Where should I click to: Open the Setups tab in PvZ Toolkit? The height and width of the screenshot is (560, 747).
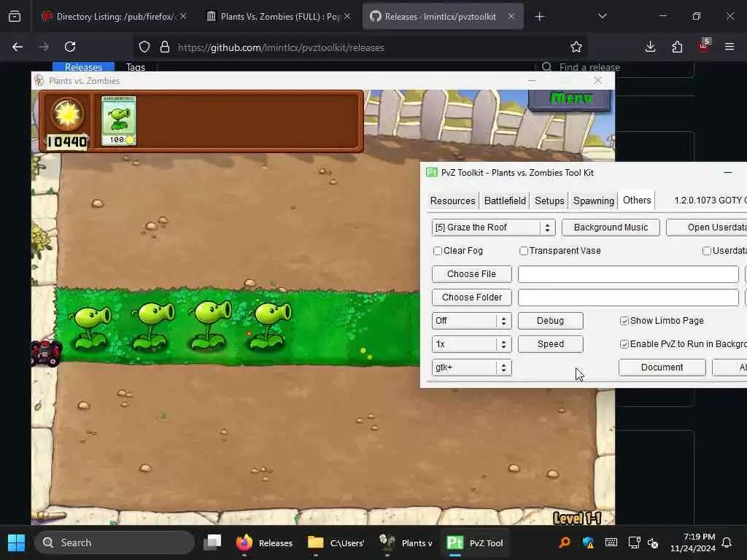click(x=549, y=201)
